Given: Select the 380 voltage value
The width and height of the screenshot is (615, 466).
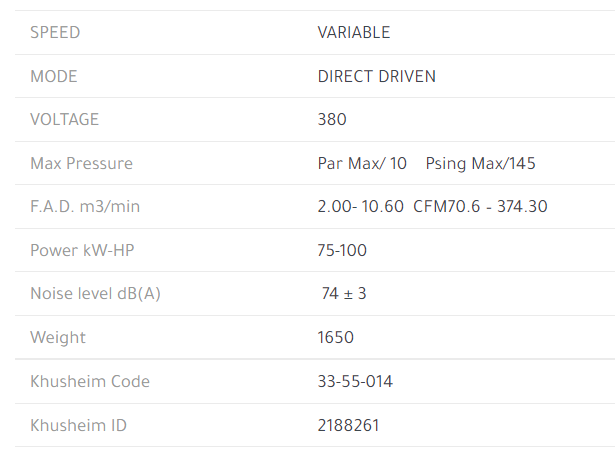Looking at the screenshot, I should click(332, 120).
